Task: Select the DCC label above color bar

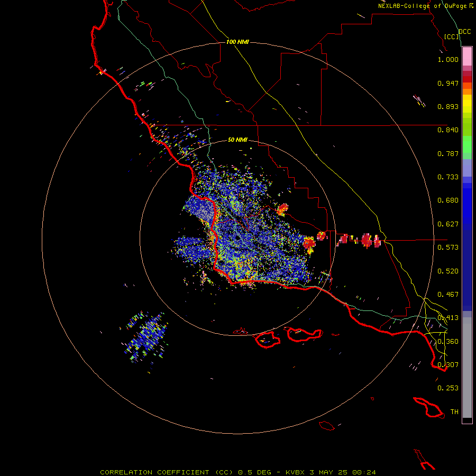Action: (x=464, y=32)
